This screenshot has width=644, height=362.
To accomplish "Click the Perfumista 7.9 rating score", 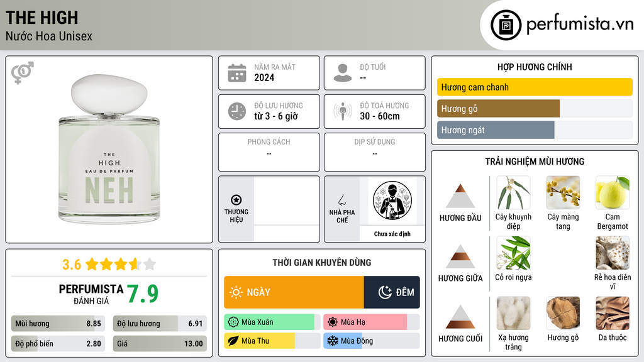I will (143, 293).
